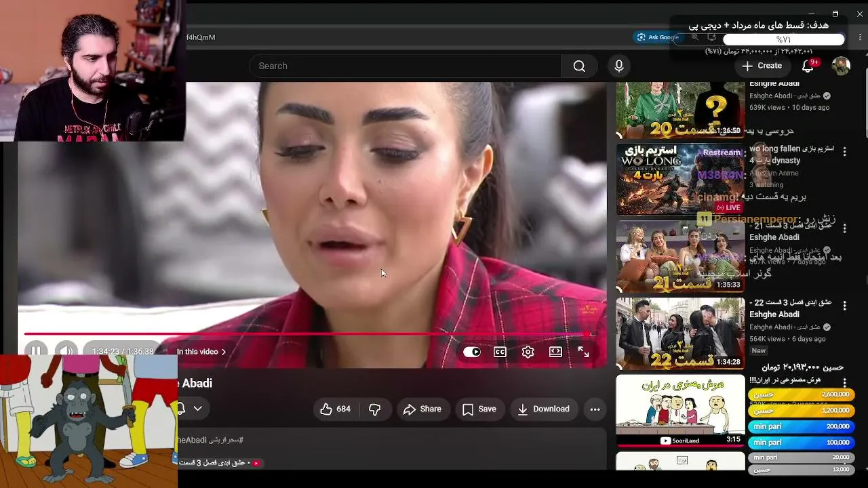
Task: Open options menu for the SooriLand video
Action: pos(844,383)
